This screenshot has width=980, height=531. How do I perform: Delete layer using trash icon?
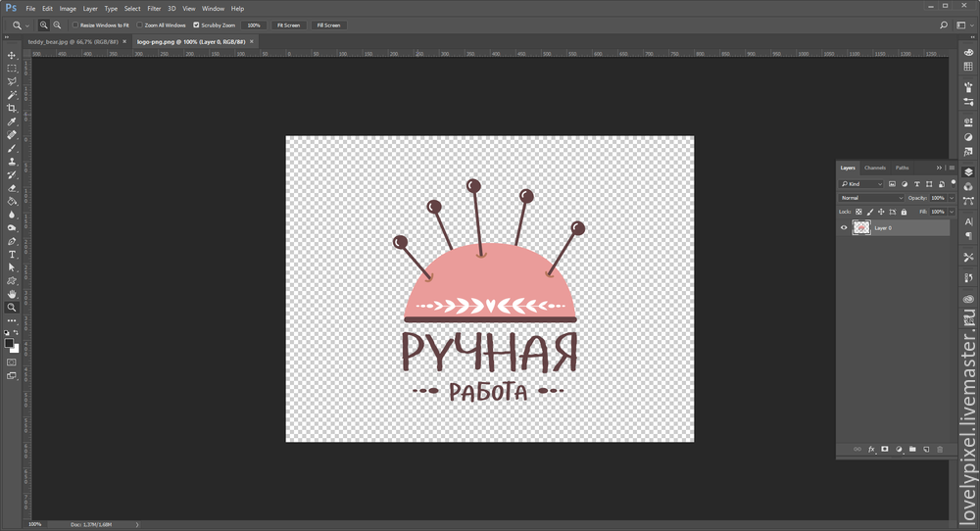(940, 449)
